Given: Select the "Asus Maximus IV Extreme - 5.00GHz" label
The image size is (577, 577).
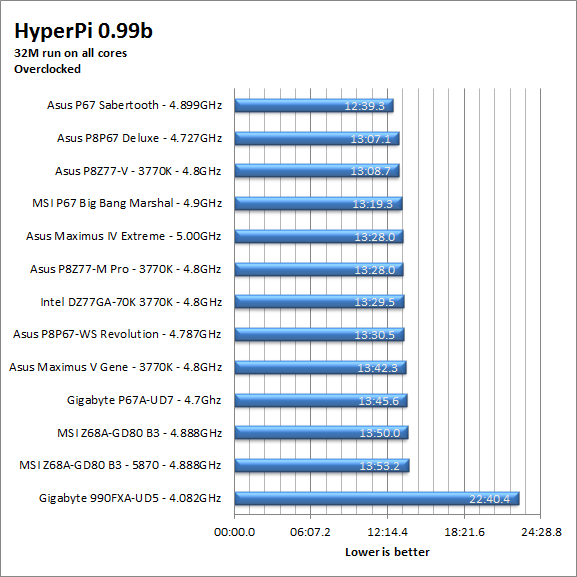Looking at the screenshot, I should [123, 236].
